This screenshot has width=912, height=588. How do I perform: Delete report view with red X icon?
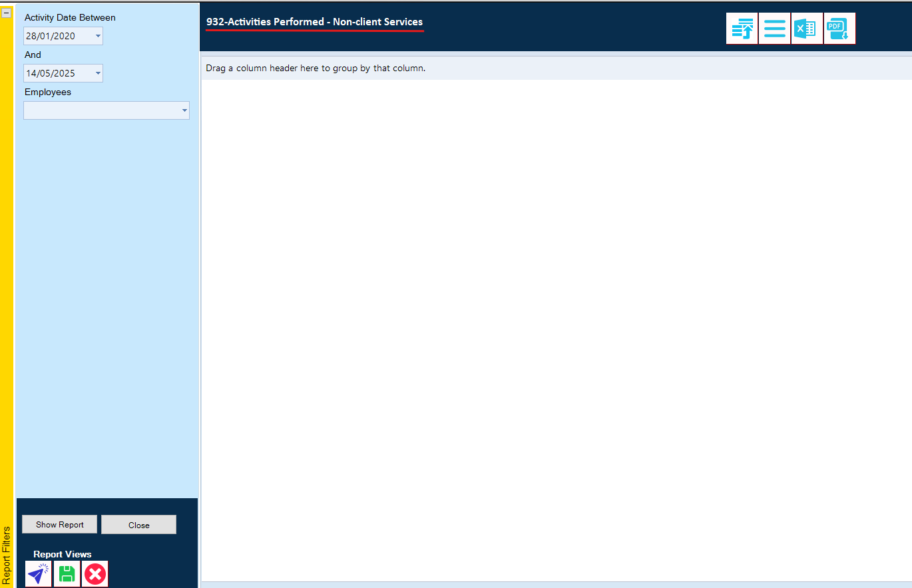pyautogui.click(x=95, y=574)
